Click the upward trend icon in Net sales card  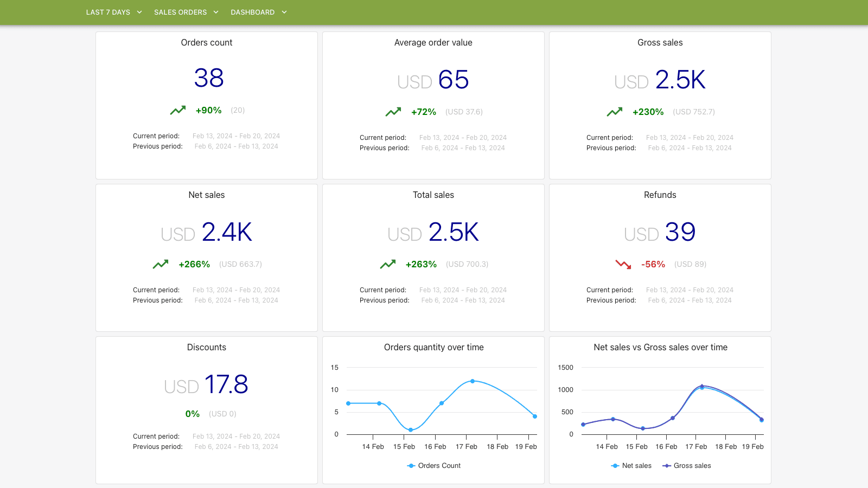click(161, 265)
